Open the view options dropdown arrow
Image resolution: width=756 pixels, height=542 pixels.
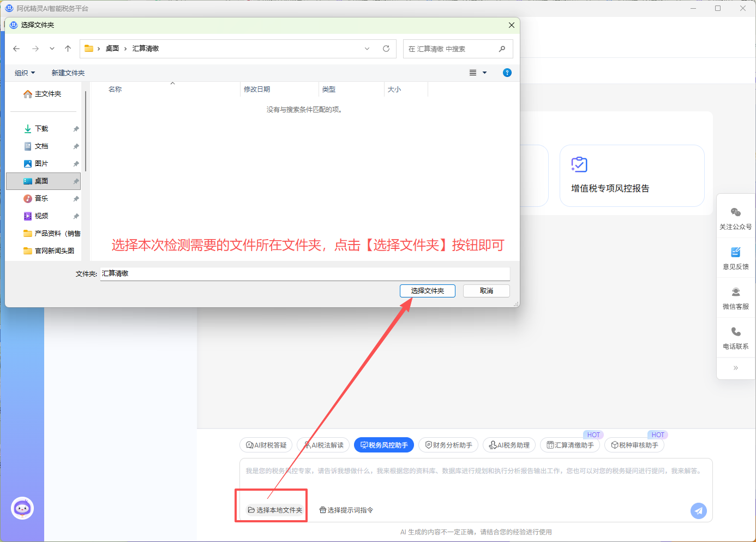(x=484, y=73)
